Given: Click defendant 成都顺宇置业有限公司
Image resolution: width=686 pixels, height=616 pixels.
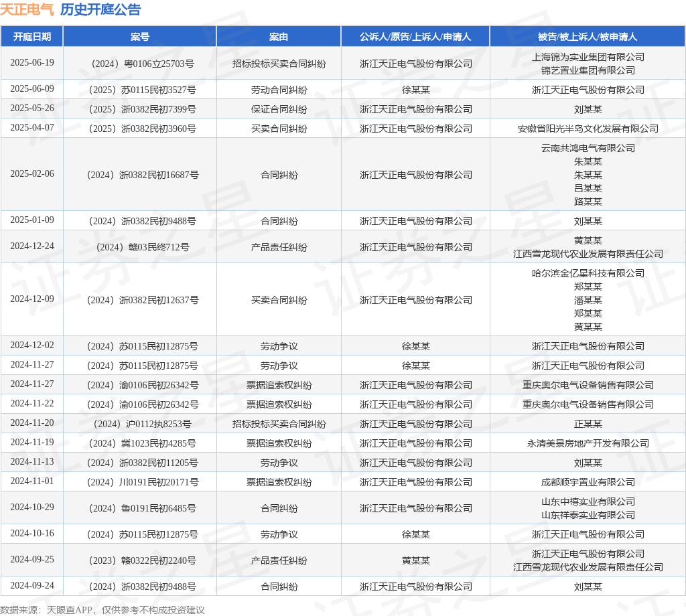Looking at the screenshot, I should point(588,482).
